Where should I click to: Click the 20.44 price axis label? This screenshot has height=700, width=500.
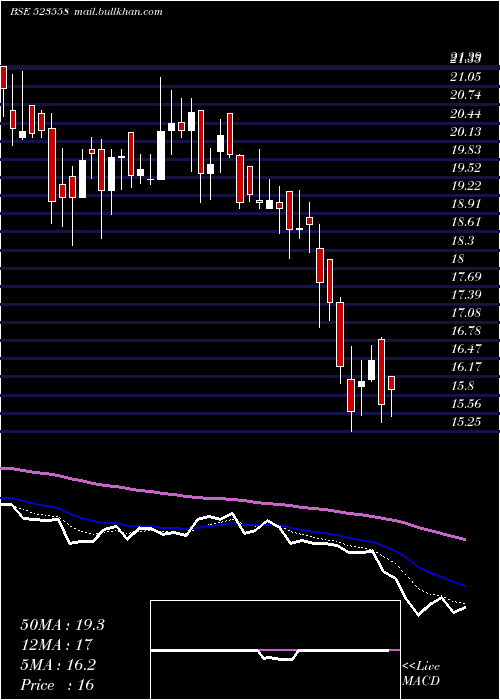[x=466, y=114]
